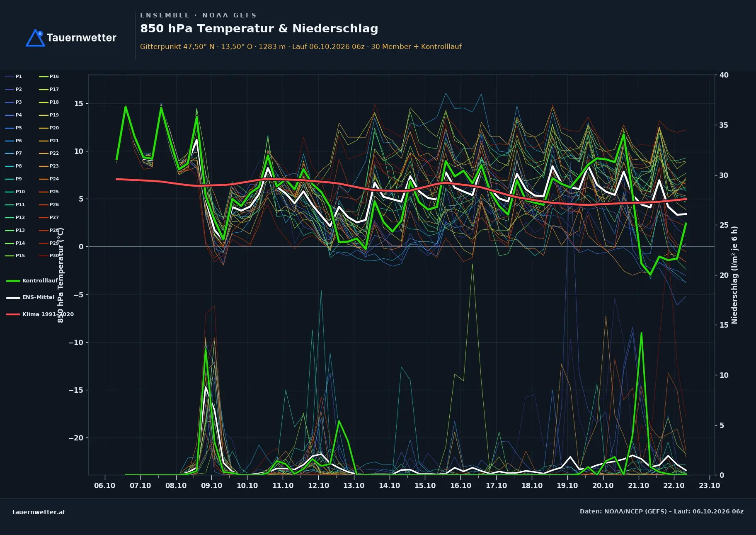Click the '850 hPa Temperatur (°C)' axis title
Screen dimensions: 756x535
tap(61, 275)
